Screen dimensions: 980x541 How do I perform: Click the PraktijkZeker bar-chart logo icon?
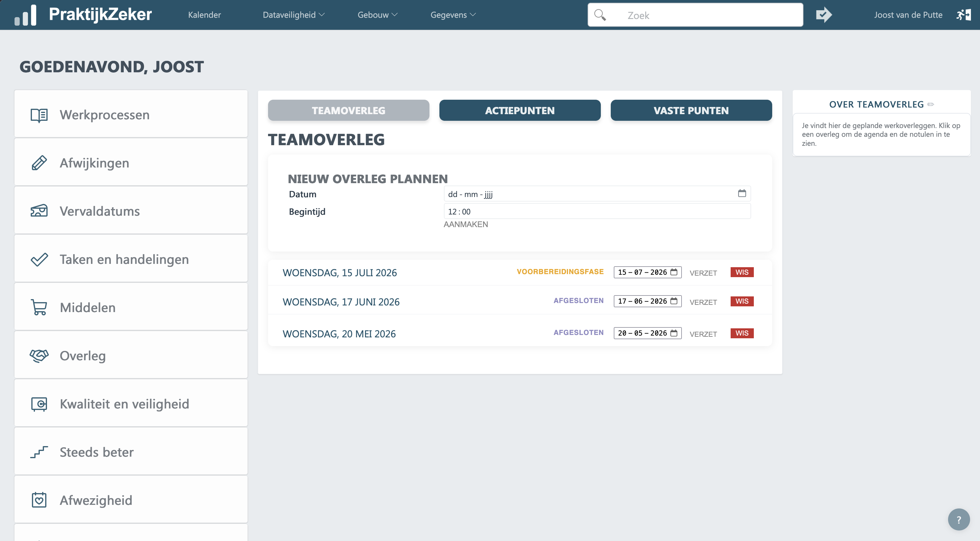25,15
